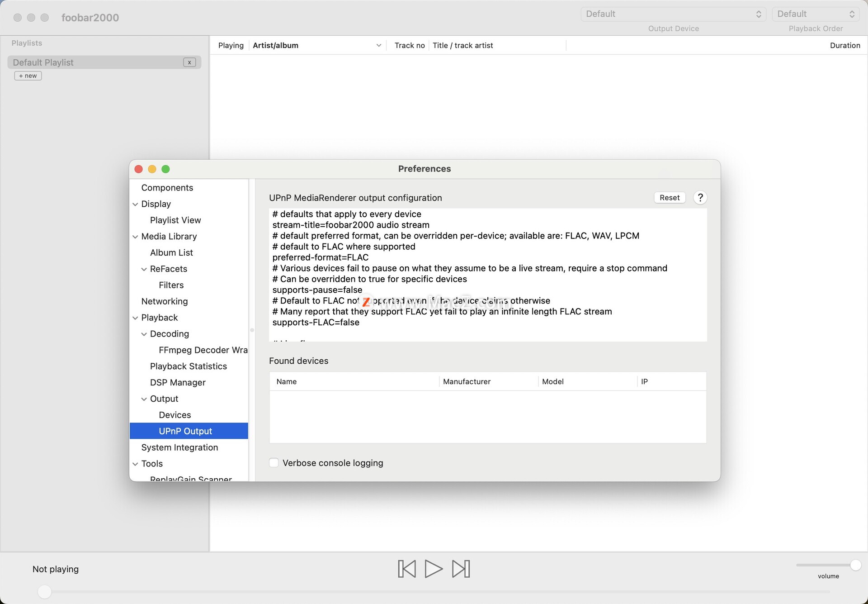The image size is (868, 604).
Task: Select the Default Playlist entry
Action: click(104, 62)
